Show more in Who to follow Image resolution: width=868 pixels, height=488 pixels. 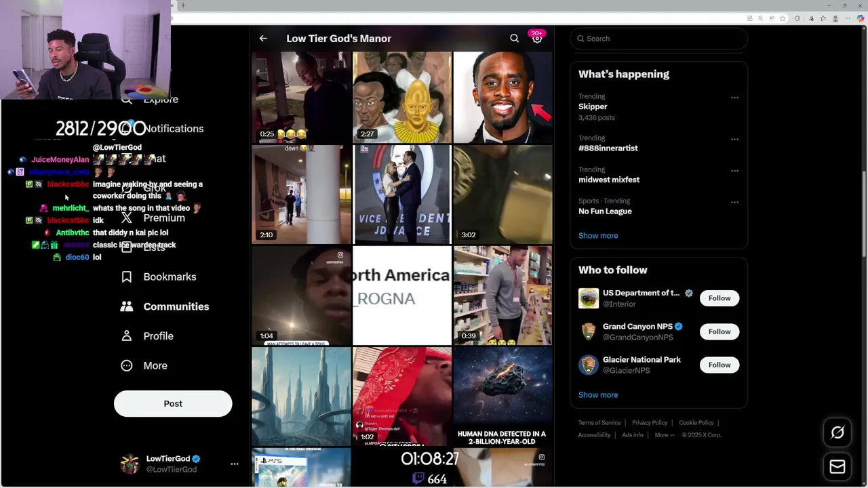[598, 395]
